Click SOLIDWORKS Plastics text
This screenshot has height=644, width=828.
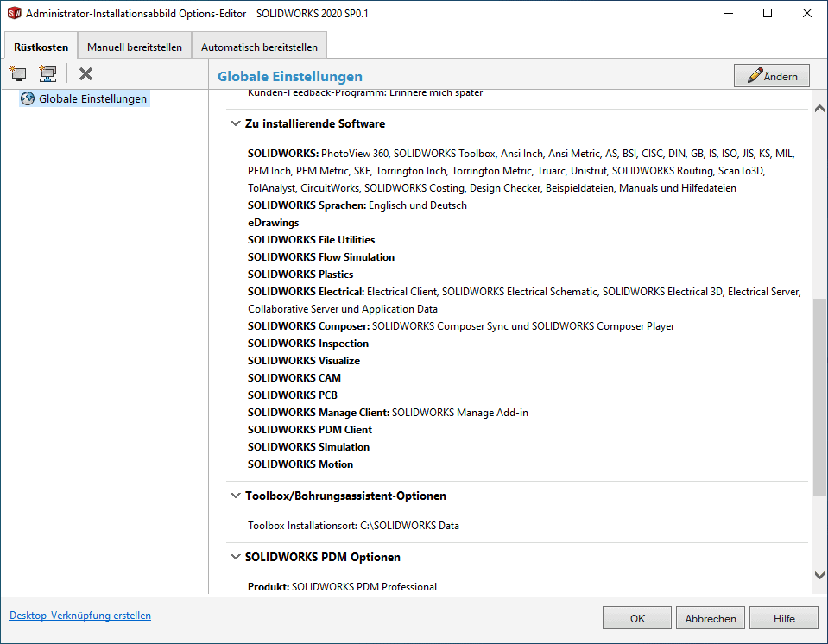click(x=300, y=275)
